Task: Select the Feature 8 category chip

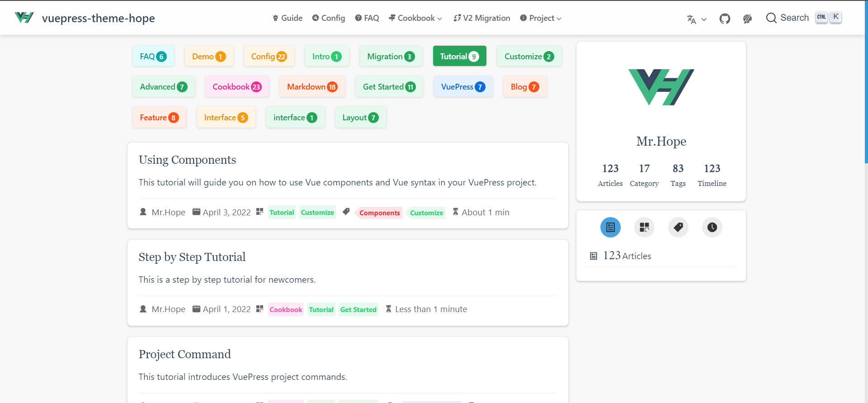Action: pyautogui.click(x=160, y=117)
